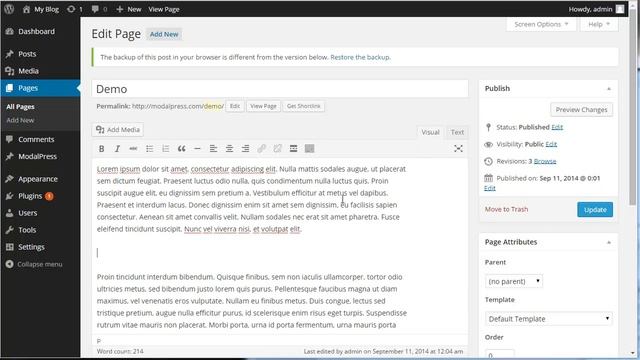640x360 pixels.
Task: Toggle bold formatting
Action: pyautogui.click(x=102, y=149)
